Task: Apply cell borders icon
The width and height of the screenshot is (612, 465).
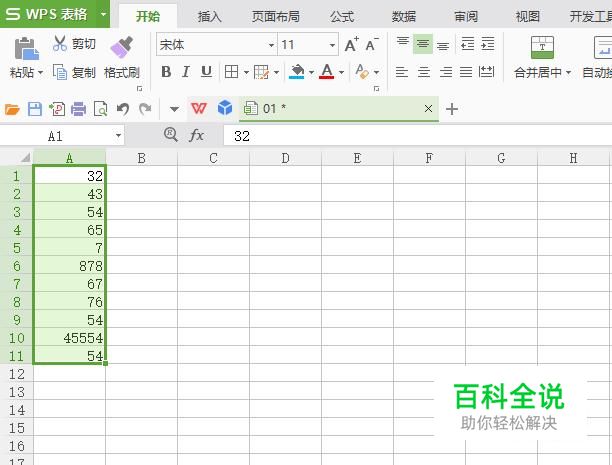Action: 231,72
